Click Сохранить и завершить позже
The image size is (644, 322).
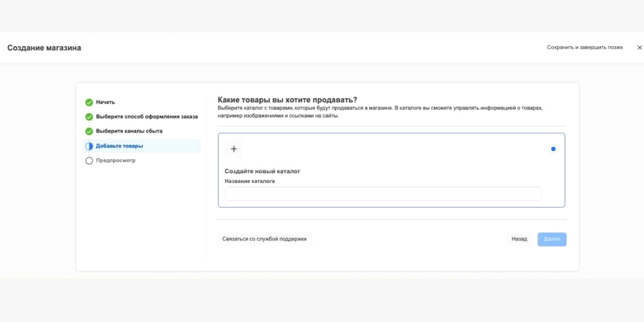(x=585, y=47)
